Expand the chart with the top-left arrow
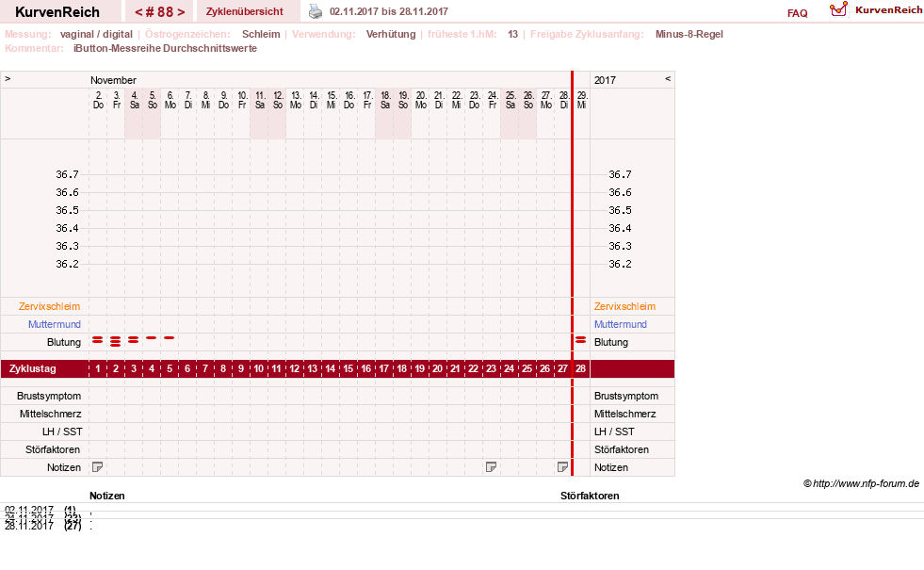Image resolution: width=924 pixels, height=570 pixels. click(8, 78)
